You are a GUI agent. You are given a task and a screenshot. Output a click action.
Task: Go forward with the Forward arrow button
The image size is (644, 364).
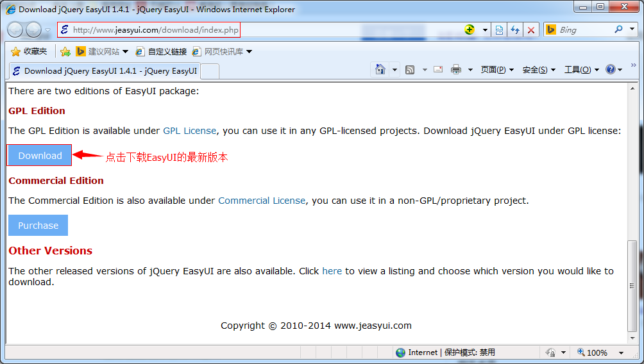pos(34,30)
